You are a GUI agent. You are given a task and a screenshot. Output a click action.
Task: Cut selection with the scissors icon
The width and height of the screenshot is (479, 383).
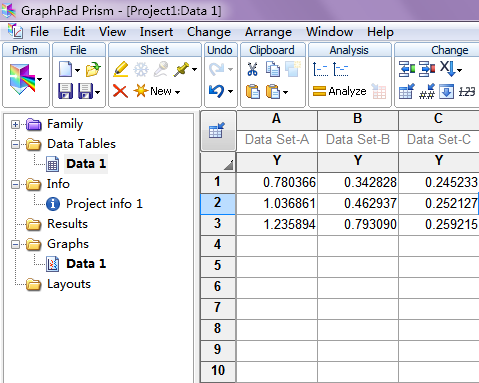[253, 69]
